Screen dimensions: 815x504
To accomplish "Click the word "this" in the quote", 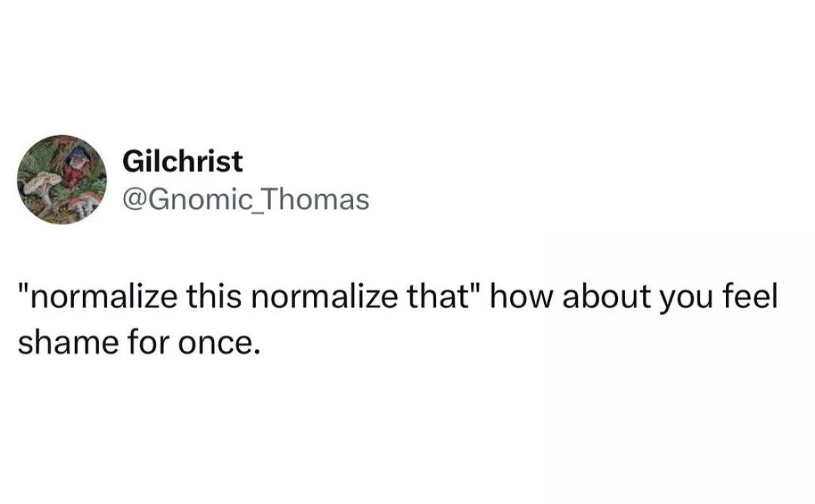I will click(x=214, y=297).
